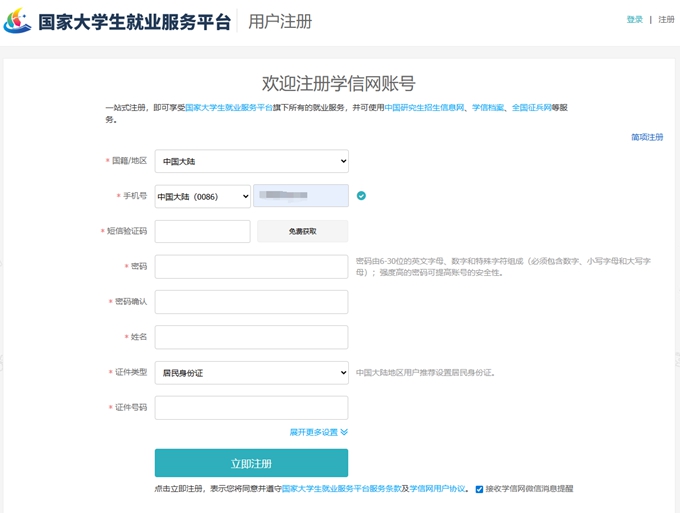Click the platform logo icon in the header
The width and height of the screenshot is (680, 513).
point(18,21)
